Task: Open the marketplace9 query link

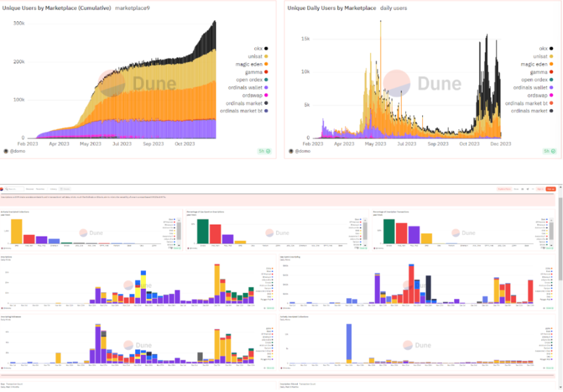Action: pos(131,9)
